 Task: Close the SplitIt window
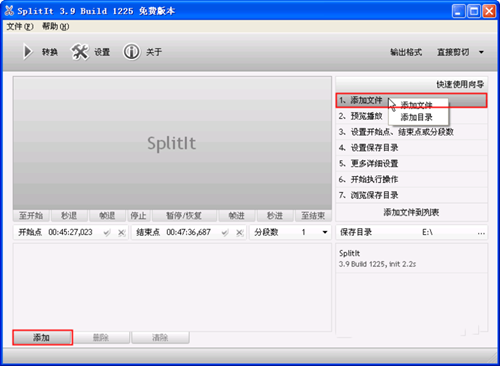point(489,11)
